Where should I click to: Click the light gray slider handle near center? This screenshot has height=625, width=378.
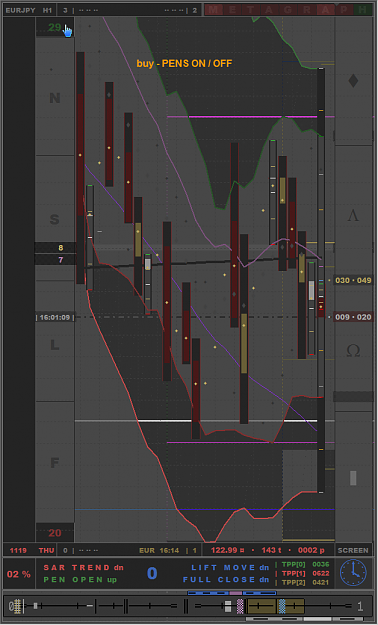(x=228, y=606)
